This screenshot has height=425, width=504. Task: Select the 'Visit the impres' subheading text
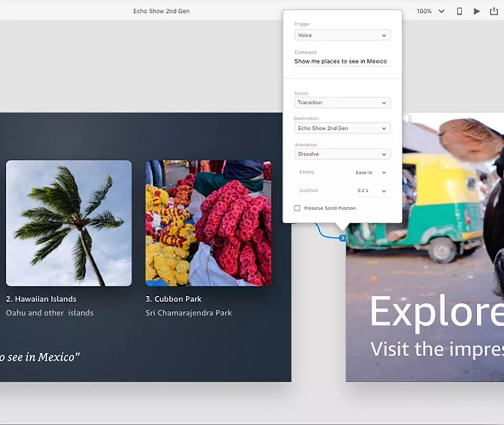tap(437, 349)
